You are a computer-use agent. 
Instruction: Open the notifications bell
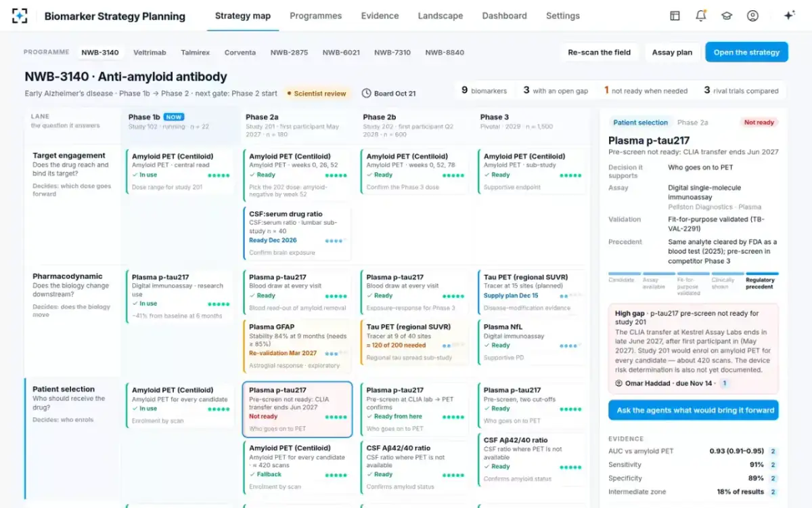701,16
